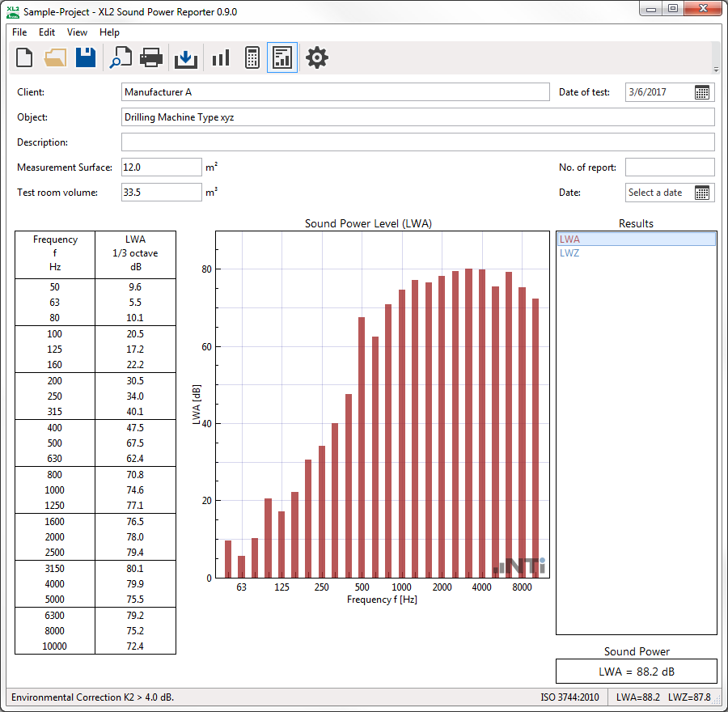
Task: Open the File menu
Action: 19,32
